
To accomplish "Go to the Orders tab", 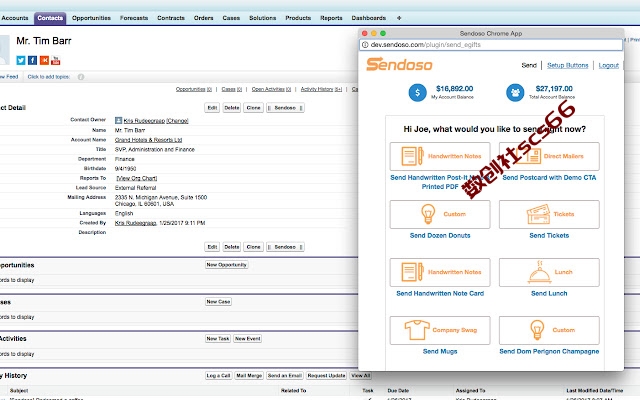I will (x=203, y=18).
